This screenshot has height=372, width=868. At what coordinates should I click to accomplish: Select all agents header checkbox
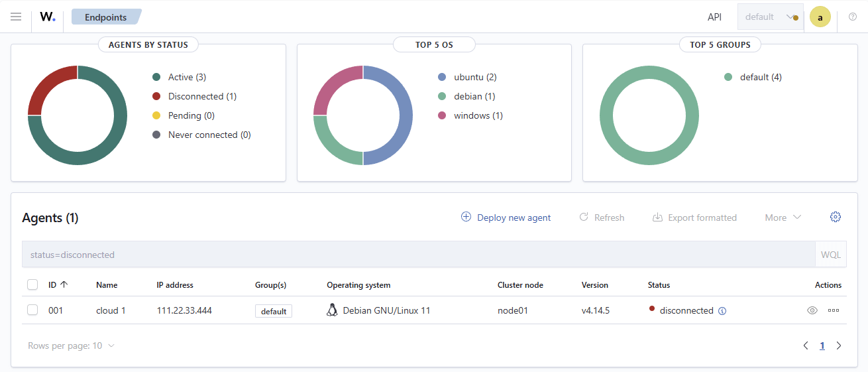click(x=32, y=284)
